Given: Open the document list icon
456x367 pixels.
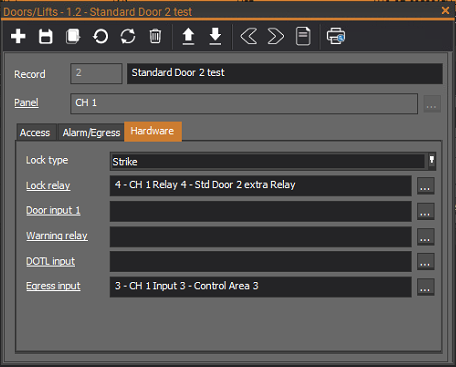Looking at the screenshot, I should pyautogui.click(x=303, y=36).
